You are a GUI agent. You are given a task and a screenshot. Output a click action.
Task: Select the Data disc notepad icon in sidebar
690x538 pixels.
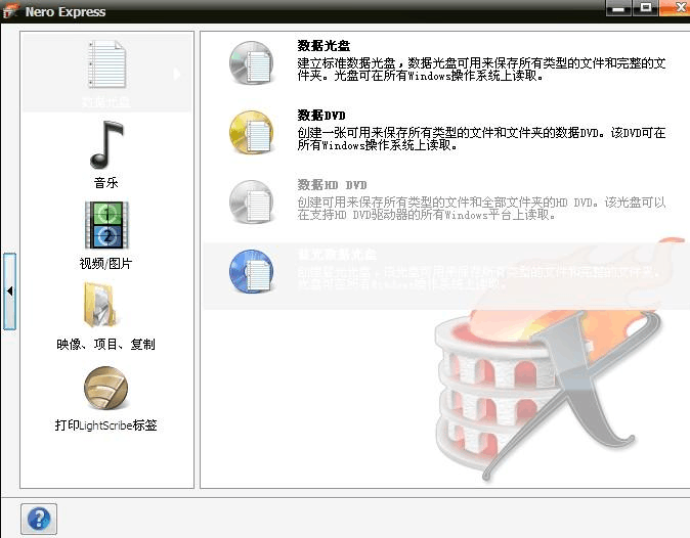[107, 64]
